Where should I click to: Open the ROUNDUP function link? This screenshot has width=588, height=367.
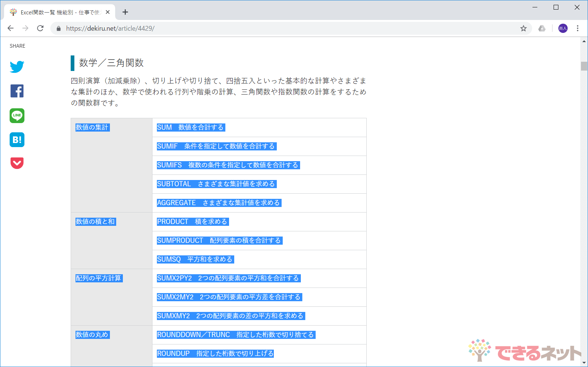point(215,354)
